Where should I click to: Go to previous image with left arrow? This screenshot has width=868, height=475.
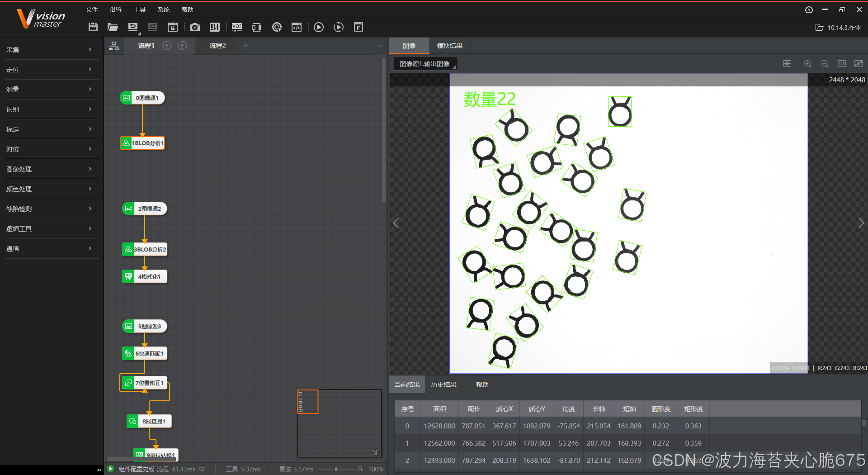tap(396, 223)
